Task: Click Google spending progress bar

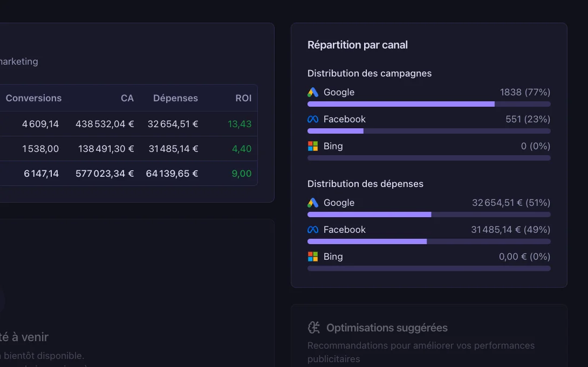Action: [429, 214]
